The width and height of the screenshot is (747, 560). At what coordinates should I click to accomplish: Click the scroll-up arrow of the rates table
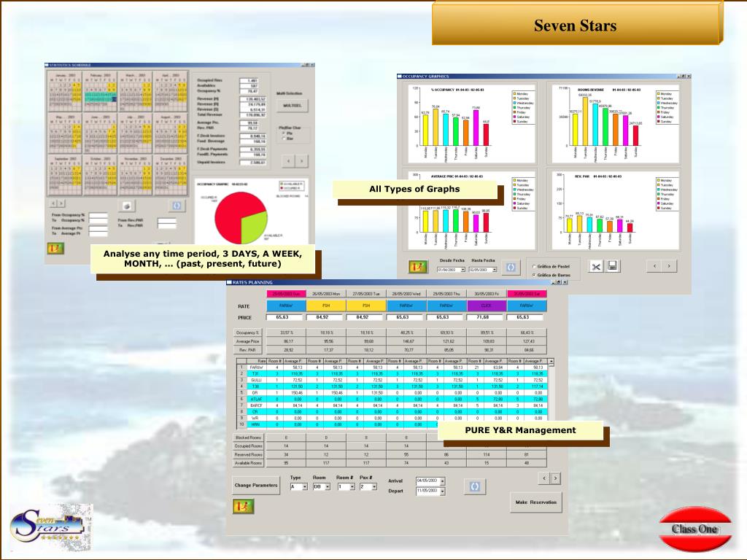[551, 362]
